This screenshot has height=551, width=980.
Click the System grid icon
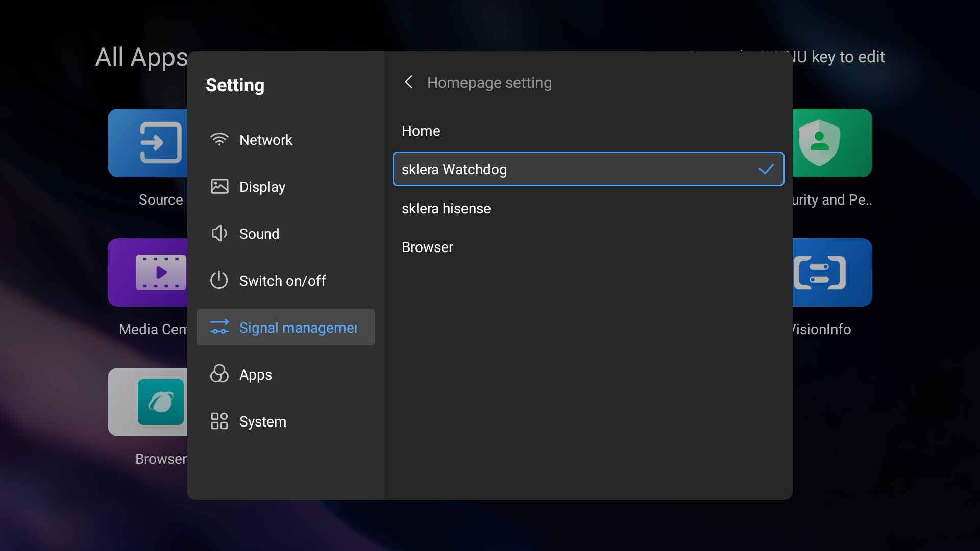219,421
